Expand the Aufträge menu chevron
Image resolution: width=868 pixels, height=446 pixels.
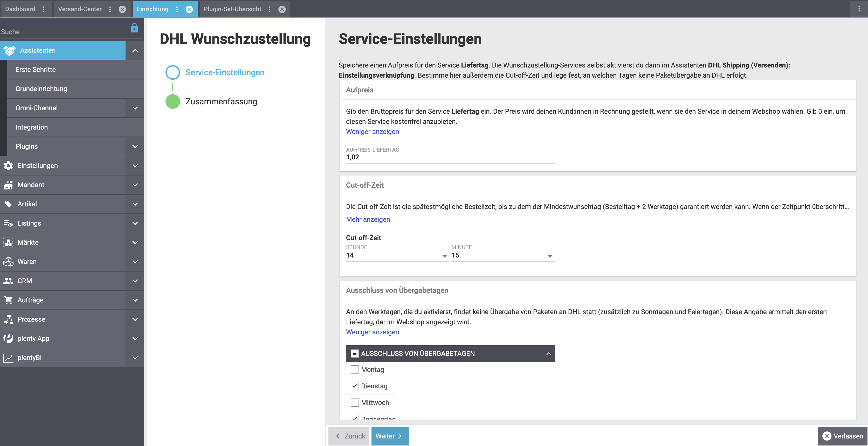[135, 300]
